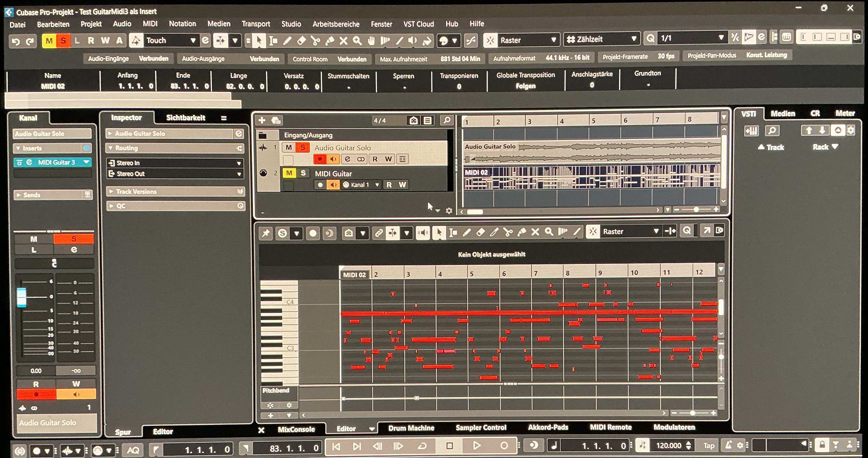Viewport: 868px width, 458px height.
Task: Select the Split tool in Key Editor toolbar
Action: click(x=508, y=232)
